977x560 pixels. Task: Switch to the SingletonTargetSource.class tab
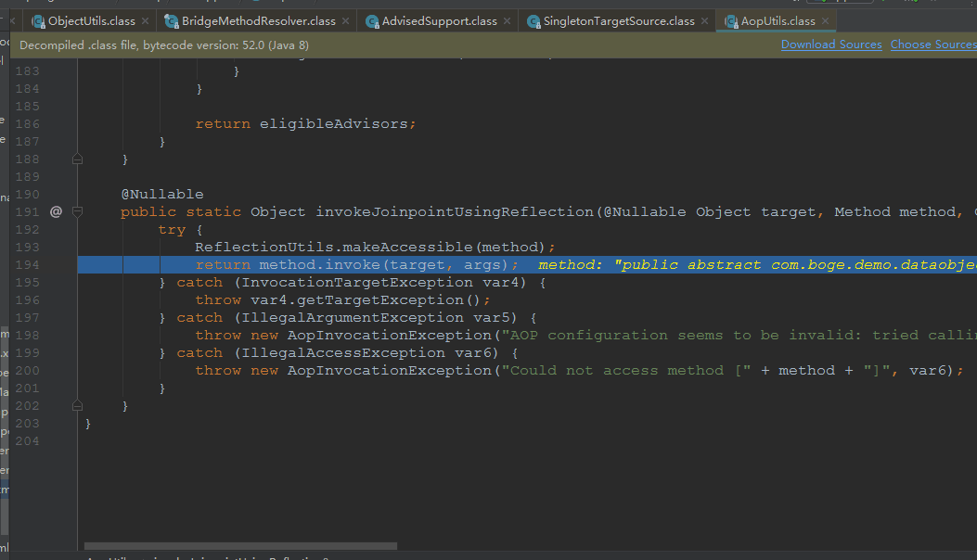coord(619,21)
